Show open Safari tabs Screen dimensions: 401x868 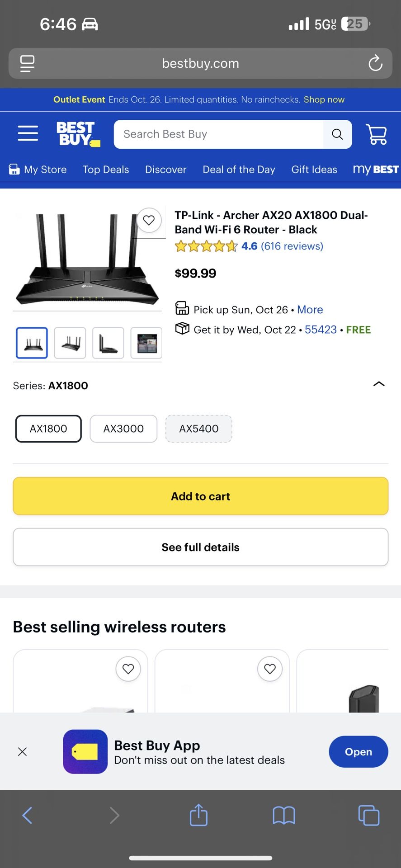[x=368, y=816]
